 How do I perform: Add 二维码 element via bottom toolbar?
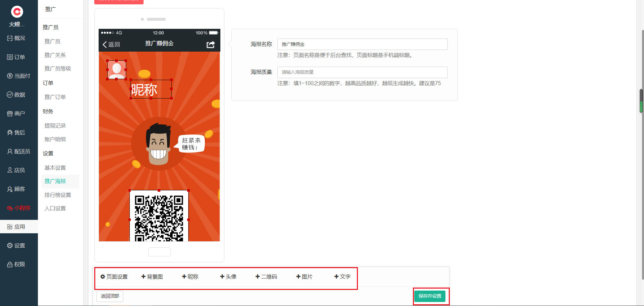pyautogui.click(x=266, y=277)
